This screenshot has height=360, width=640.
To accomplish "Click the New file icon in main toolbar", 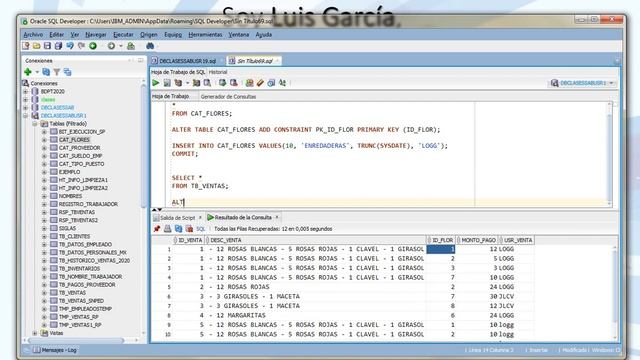I will (x=26, y=46).
